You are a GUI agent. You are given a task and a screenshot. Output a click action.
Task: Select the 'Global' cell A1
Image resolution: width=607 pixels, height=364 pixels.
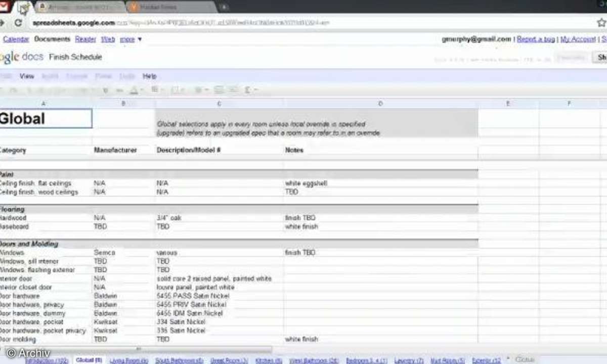[45, 119]
